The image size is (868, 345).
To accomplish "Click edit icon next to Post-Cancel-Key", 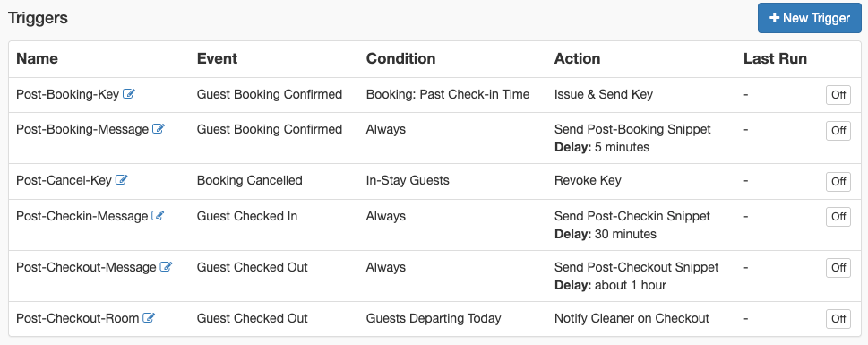I will coord(121,180).
